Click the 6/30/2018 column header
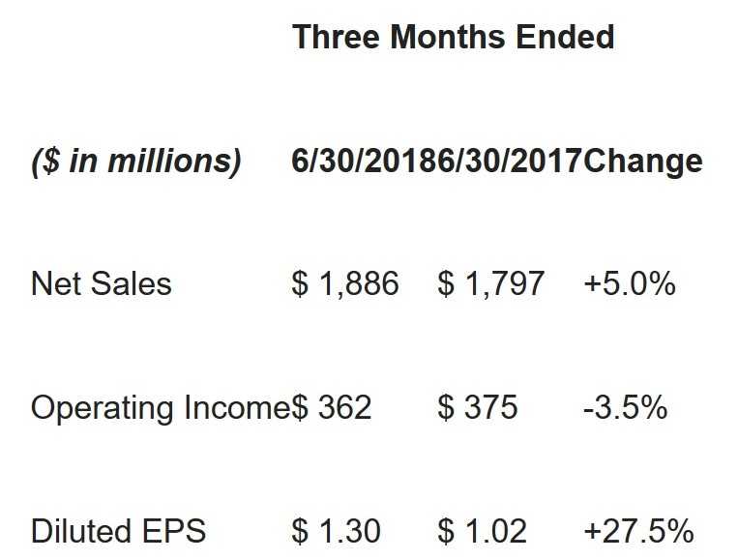Image resolution: width=738 pixels, height=560 pixels. pos(364,161)
